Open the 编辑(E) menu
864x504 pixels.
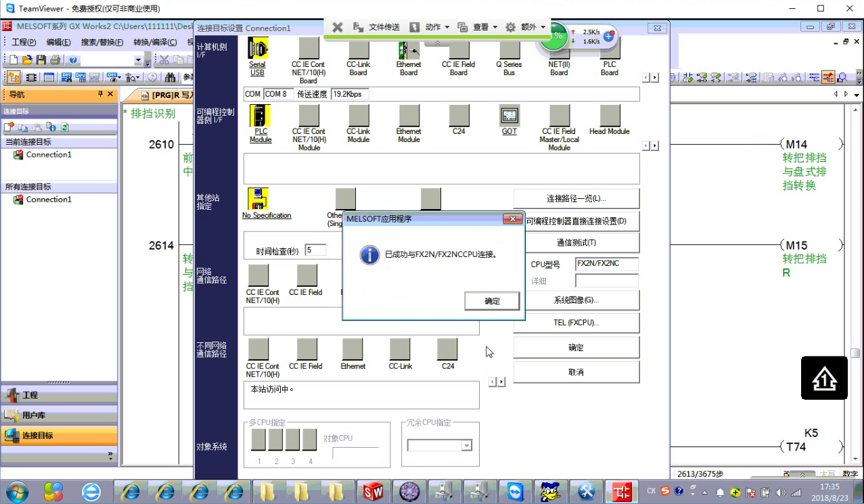tap(58, 42)
